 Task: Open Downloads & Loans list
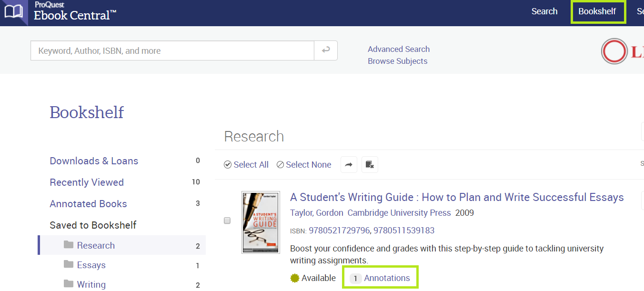pyautogui.click(x=94, y=161)
